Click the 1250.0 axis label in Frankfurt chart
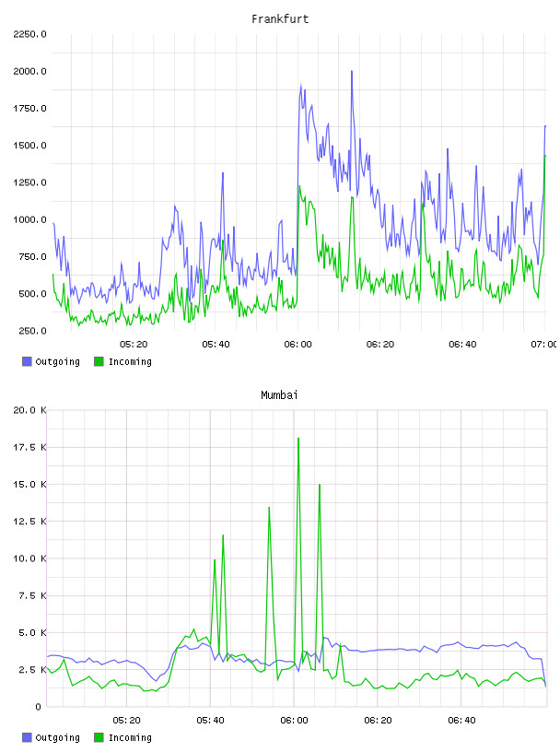Screen dimensions: 560x752 pyautogui.click(x=29, y=182)
